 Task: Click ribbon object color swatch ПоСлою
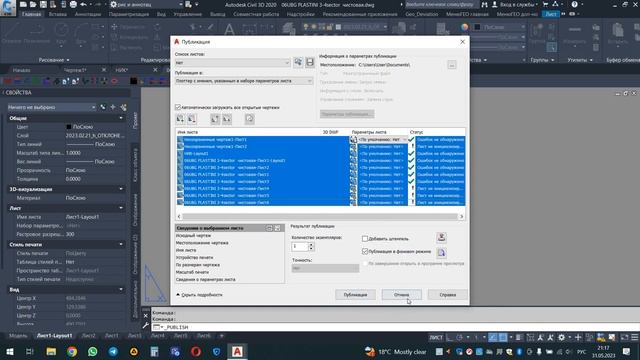click(477, 27)
